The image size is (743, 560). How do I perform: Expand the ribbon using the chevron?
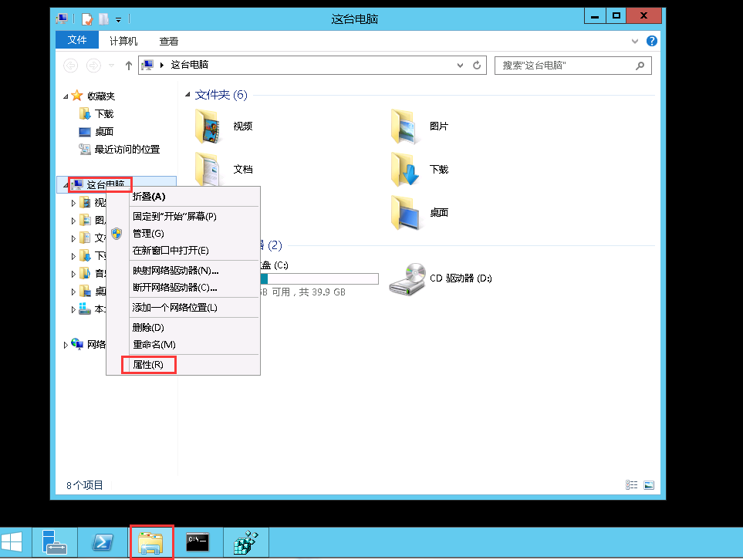636,41
